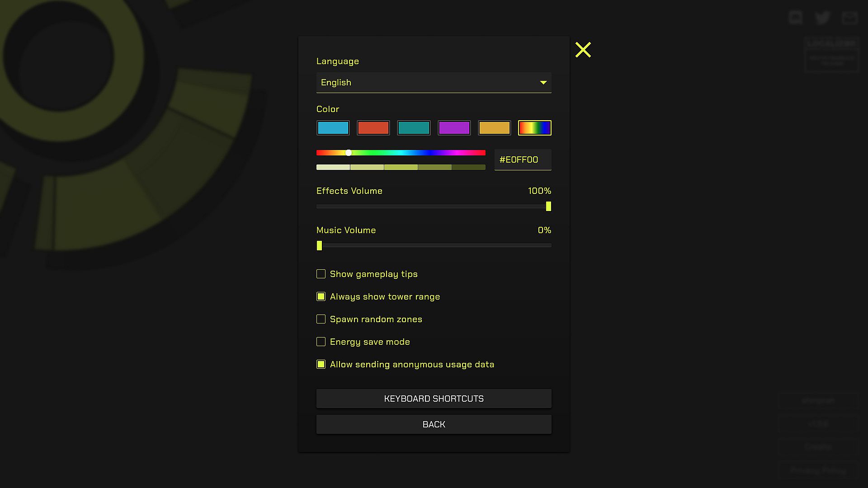Disable Always show tower range
Screen dimensions: 868x488
(321, 297)
